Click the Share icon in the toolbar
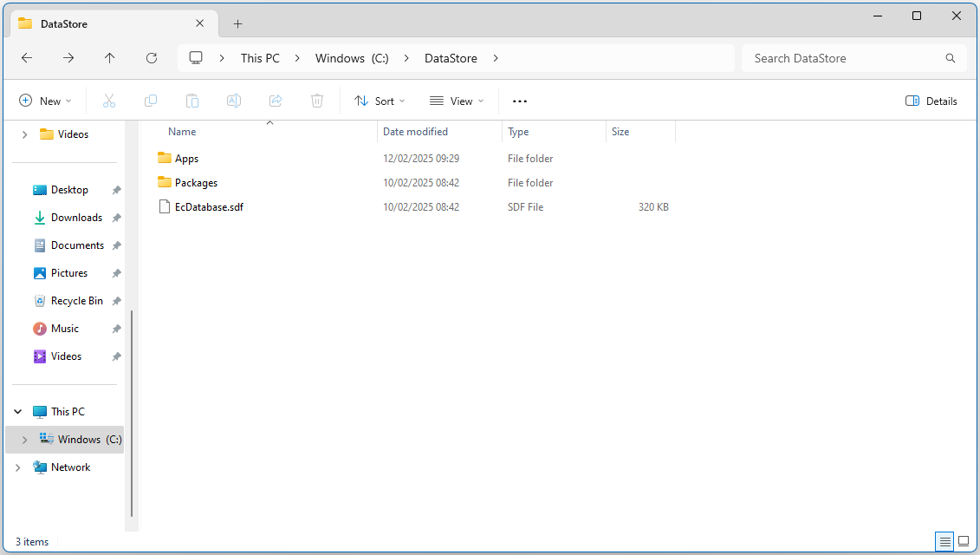This screenshot has width=980, height=555. point(276,101)
